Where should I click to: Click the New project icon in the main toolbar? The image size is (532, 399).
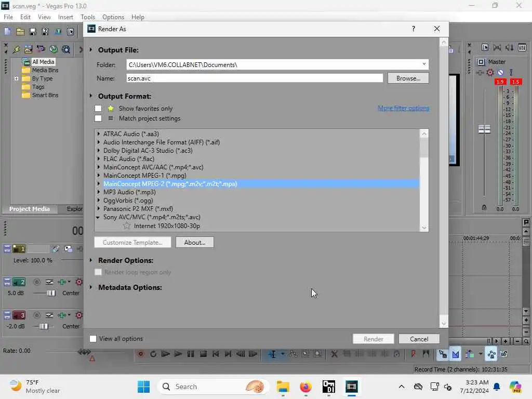point(7,32)
